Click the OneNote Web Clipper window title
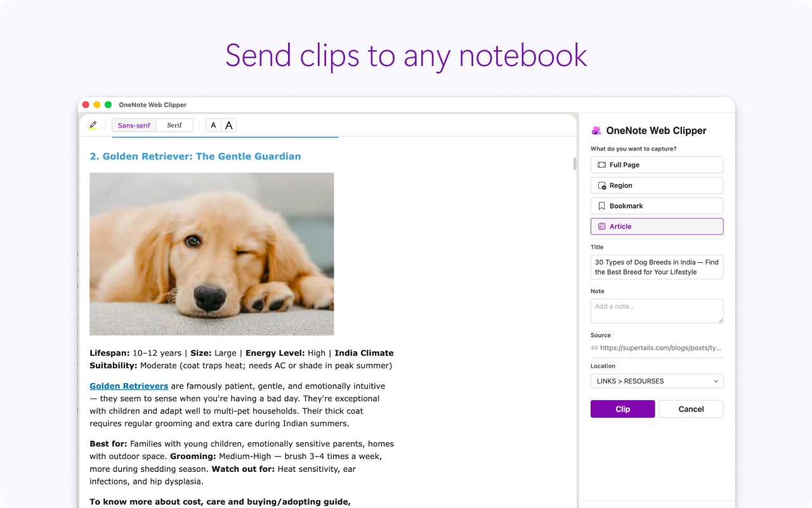This screenshot has width=812, height=508. pyautogui.click(x=153, y=105)
